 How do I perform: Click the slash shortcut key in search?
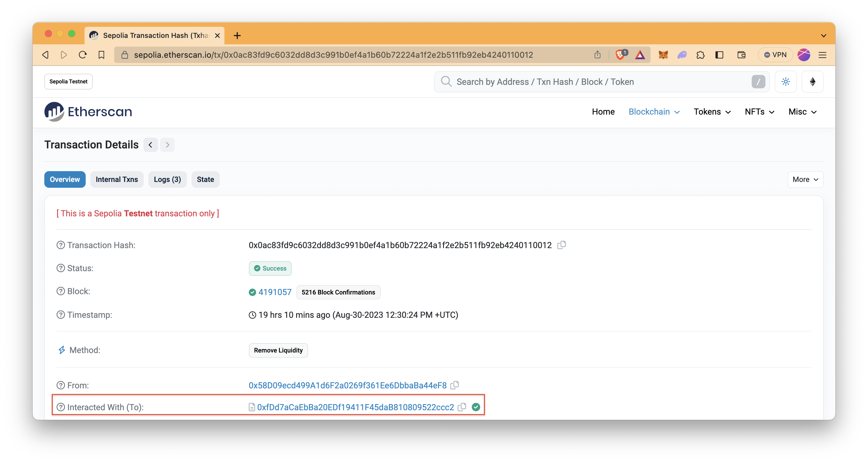pyautogui.click(x=758, y=82)
